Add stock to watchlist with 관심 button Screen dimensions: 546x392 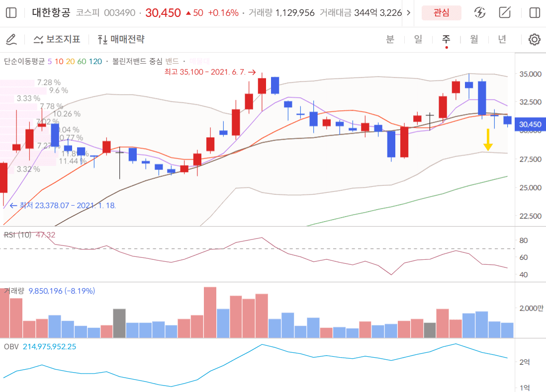pyautogui.click(x=441, y=13)
